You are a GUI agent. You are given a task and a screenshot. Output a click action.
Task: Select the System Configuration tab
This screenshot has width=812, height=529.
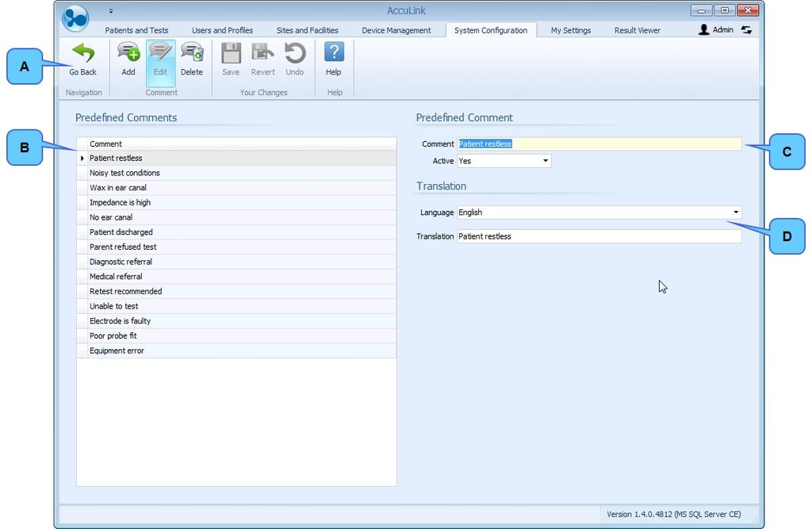[x=491, y=30]
